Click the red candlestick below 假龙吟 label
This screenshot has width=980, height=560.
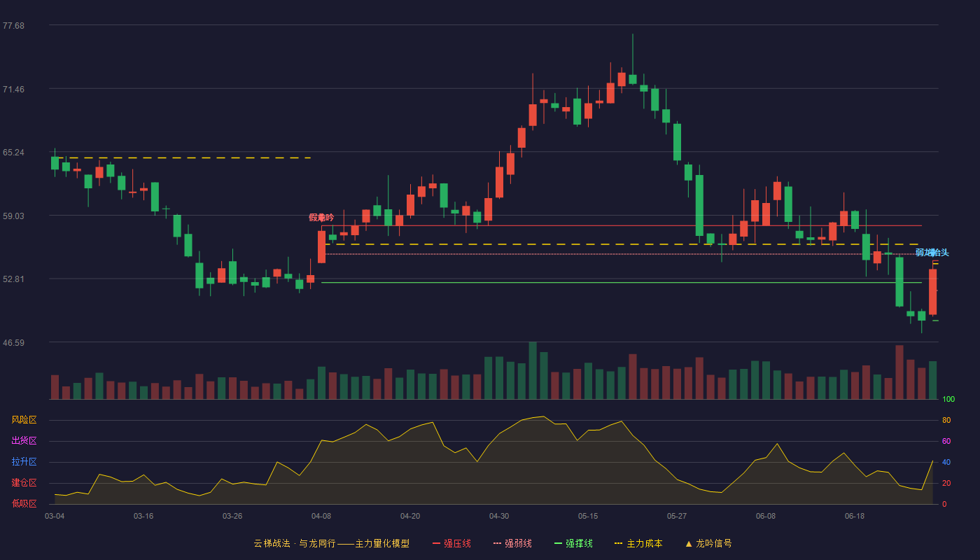coord(321,246)
